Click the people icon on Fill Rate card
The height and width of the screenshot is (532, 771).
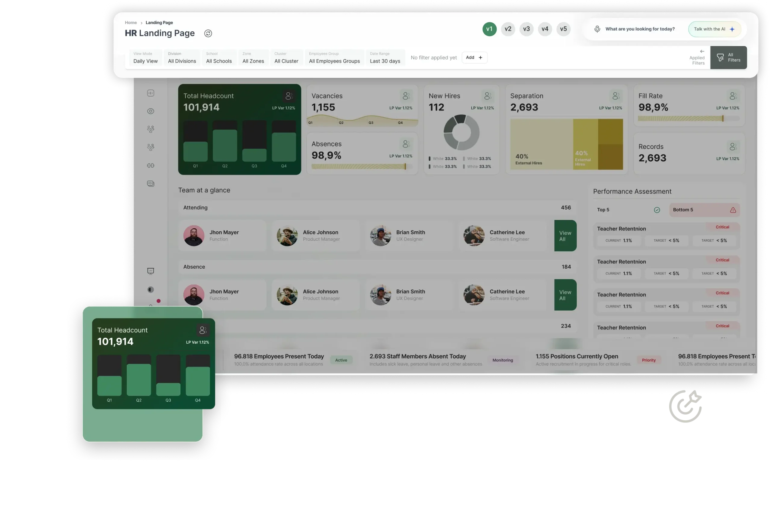(x=733, y=96)
